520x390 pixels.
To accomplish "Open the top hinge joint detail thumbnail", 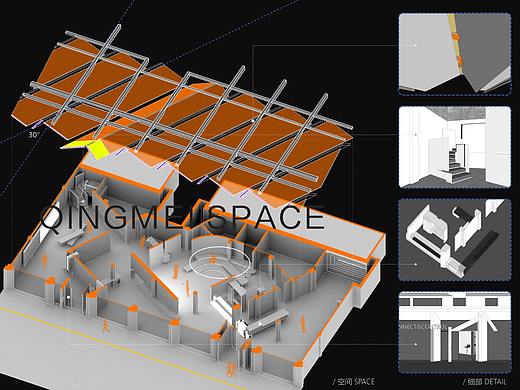I will click(455, 54).
